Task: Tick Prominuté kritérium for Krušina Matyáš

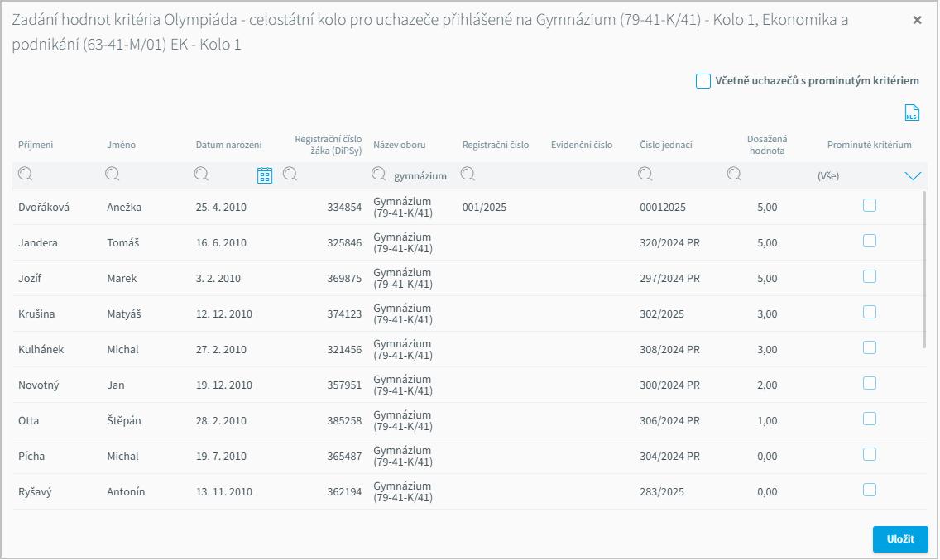Action: coord(870,313)
